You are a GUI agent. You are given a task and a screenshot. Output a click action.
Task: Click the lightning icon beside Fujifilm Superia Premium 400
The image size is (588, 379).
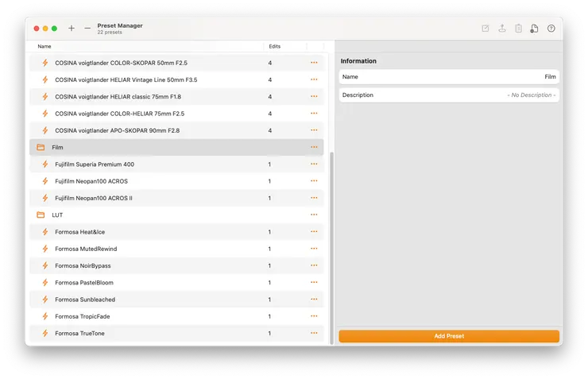[x=45, y=164]
